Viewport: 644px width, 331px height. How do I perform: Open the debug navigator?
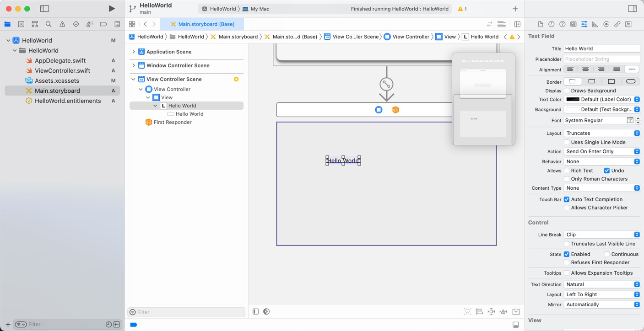coord(90,24)
